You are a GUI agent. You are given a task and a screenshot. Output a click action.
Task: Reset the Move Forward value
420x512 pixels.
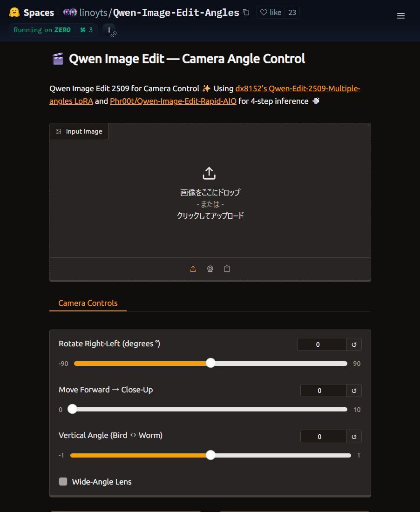click(354, 391)
